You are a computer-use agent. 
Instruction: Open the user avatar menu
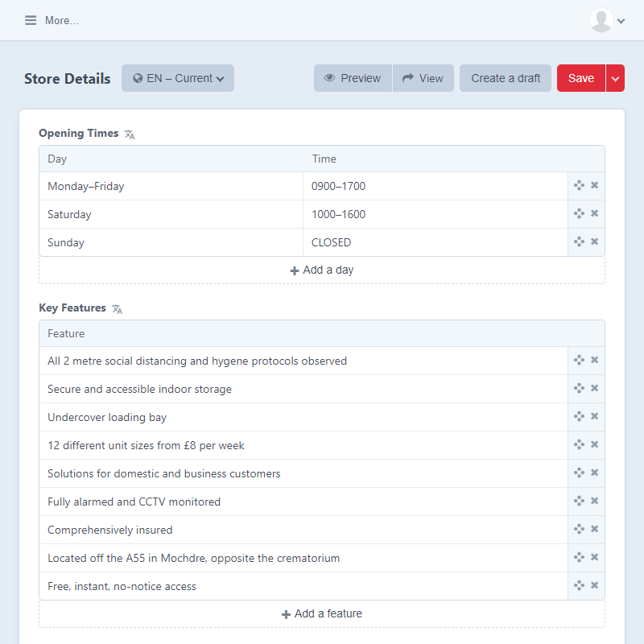point(601,20)
